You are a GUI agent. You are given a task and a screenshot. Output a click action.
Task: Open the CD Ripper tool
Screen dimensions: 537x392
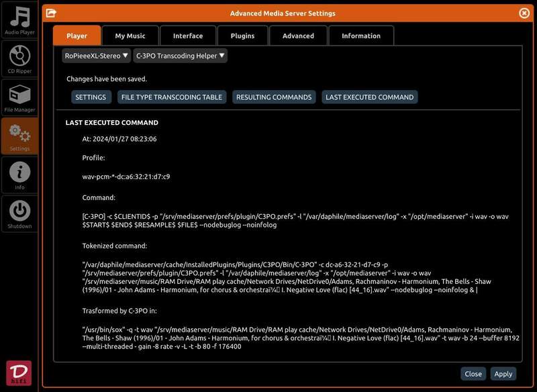coord(19,58)
